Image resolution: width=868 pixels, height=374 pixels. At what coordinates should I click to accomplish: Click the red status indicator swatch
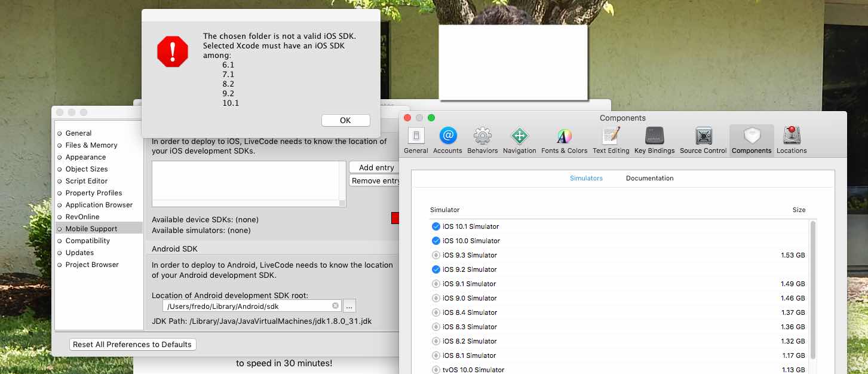[395, 219]
